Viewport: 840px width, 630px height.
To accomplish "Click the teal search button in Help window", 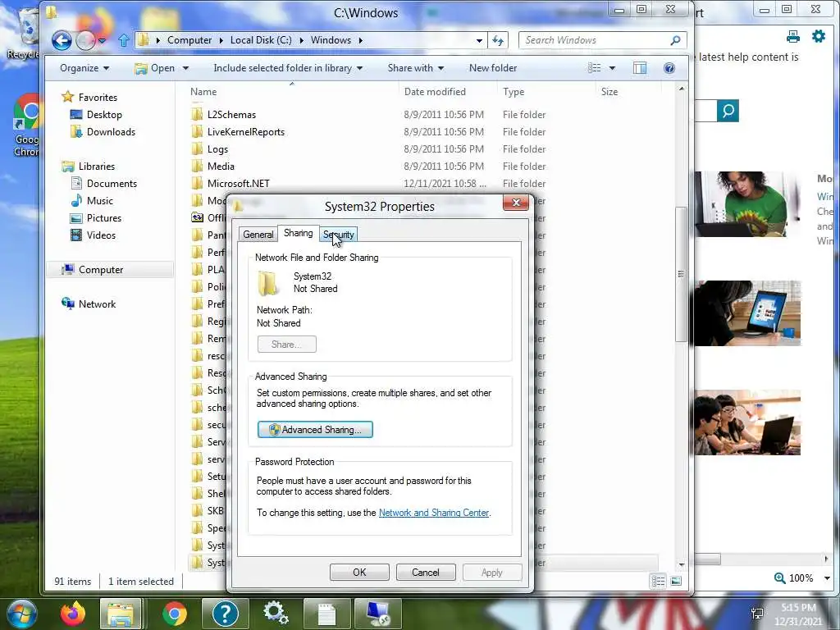I will (x=728, y=111).
